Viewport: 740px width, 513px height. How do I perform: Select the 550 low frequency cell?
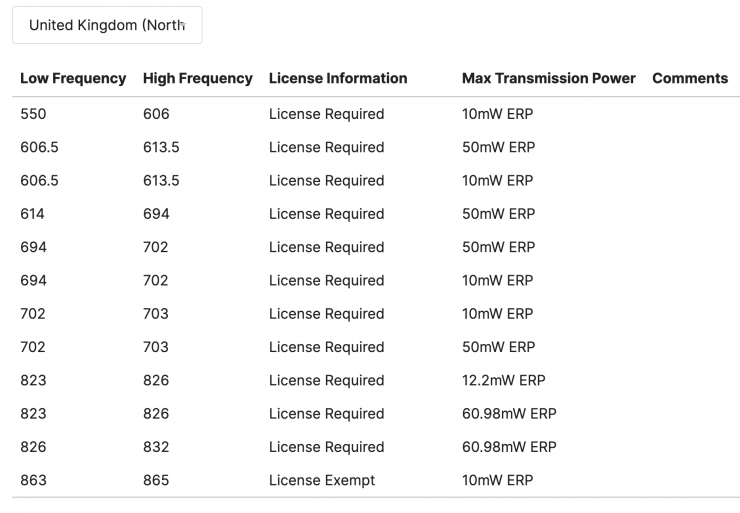click(33, 114)
